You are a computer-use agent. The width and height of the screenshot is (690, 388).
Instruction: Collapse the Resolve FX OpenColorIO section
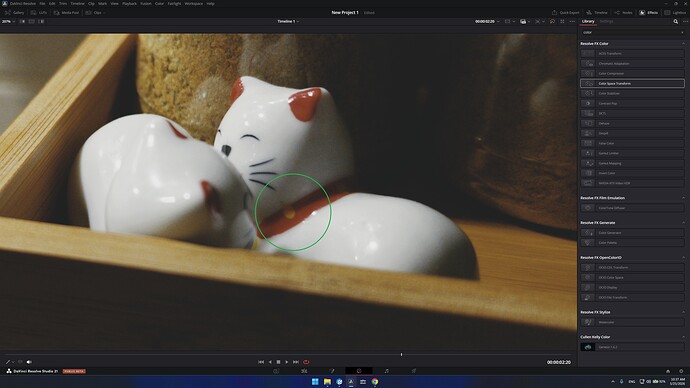point(683,257)
